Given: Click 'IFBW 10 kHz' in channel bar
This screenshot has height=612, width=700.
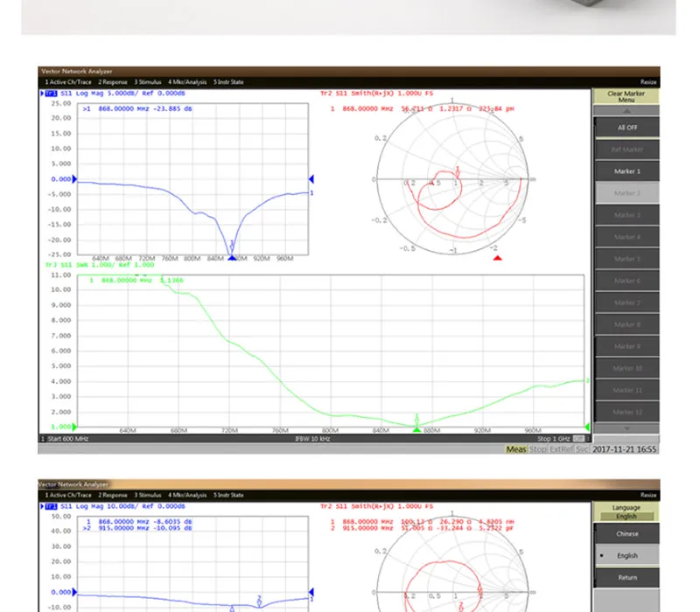Looking at the screenshot, I should point(312,439).
